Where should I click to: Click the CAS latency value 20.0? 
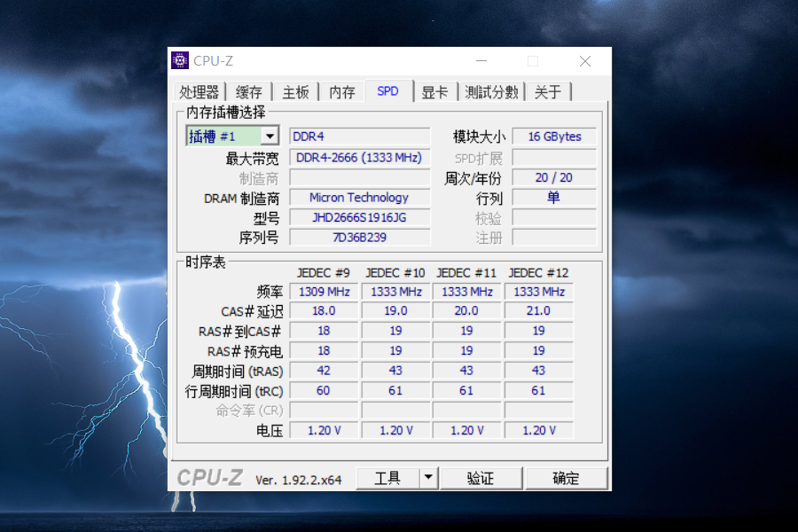[x=466, y=310]
